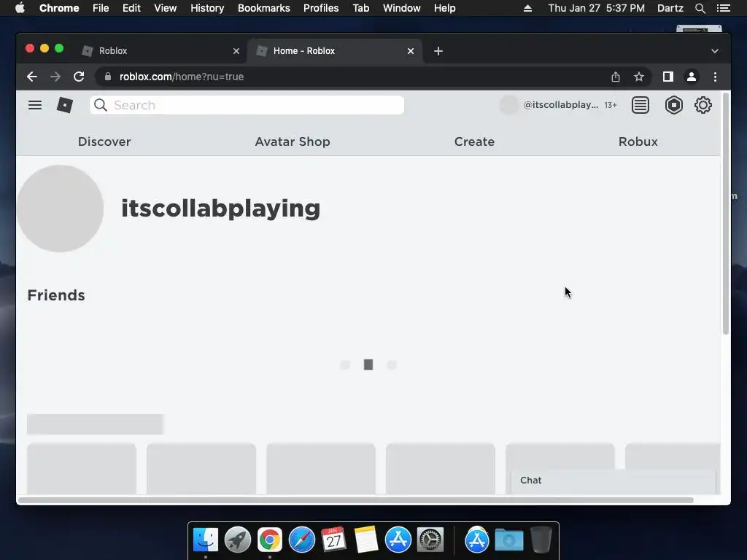Click the vertical page scrollbar
This screenshot has height=560, width=747.
[x=726, y=214]
